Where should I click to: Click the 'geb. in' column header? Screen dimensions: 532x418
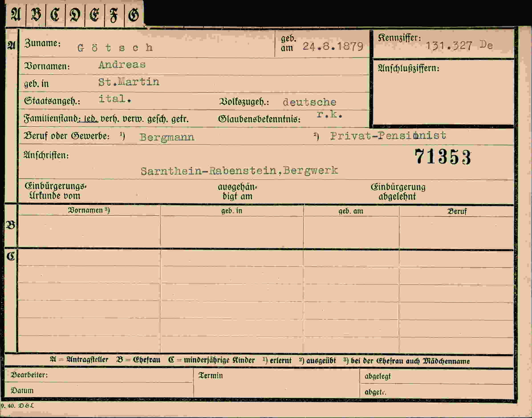[x=232, y=211]
